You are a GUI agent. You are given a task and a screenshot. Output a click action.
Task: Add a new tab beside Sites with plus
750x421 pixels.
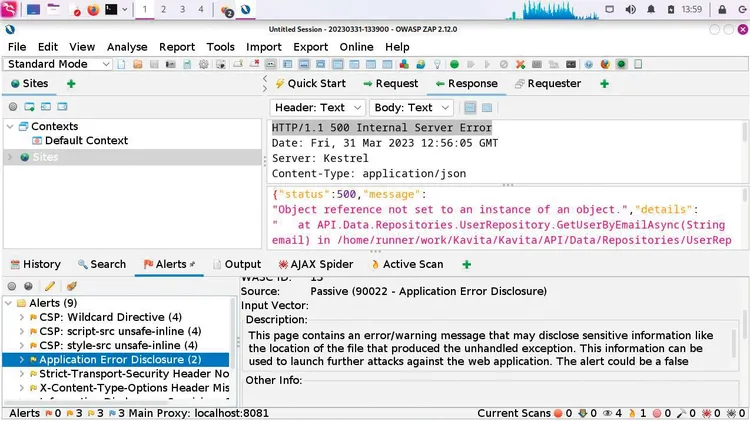(71, 84)
